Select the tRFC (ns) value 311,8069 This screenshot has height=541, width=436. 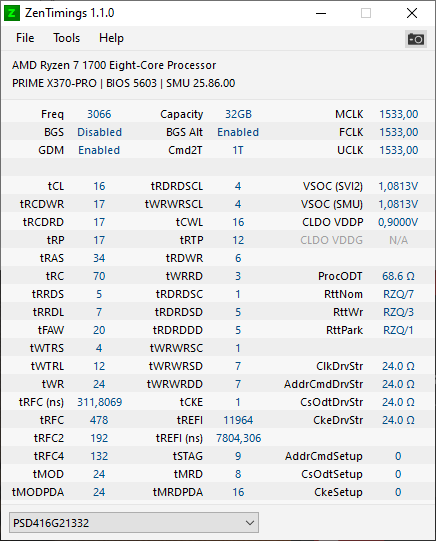pyautogui.click(x=99, y=402)
